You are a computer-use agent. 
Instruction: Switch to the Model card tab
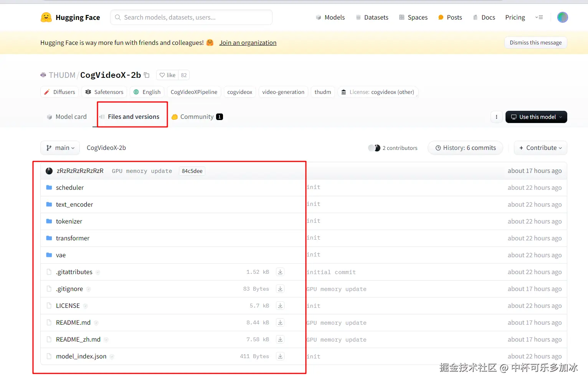66,117
